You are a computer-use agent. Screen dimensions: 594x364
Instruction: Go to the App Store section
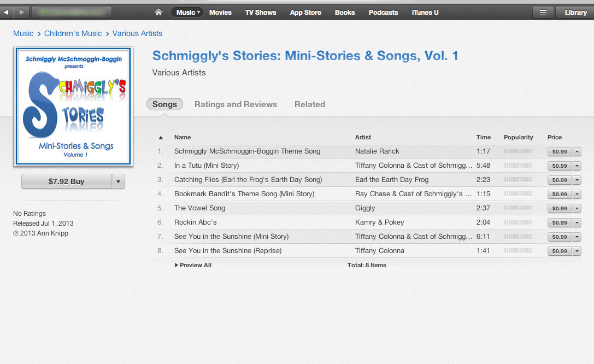305,13
